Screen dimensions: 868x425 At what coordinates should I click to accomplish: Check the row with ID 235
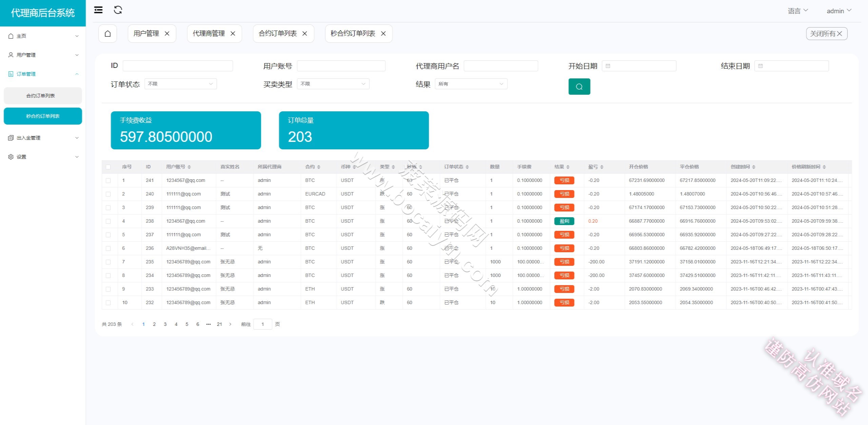point(108,262)
